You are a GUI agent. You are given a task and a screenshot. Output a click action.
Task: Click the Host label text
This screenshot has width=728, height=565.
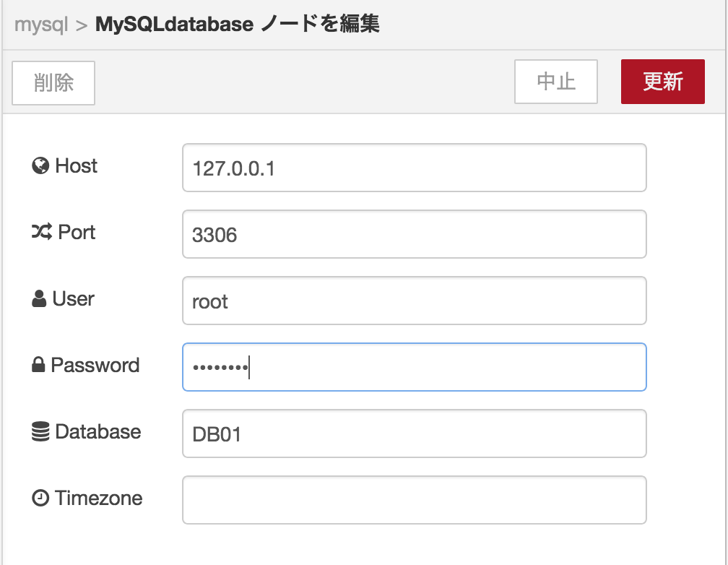tap(76, 166)
